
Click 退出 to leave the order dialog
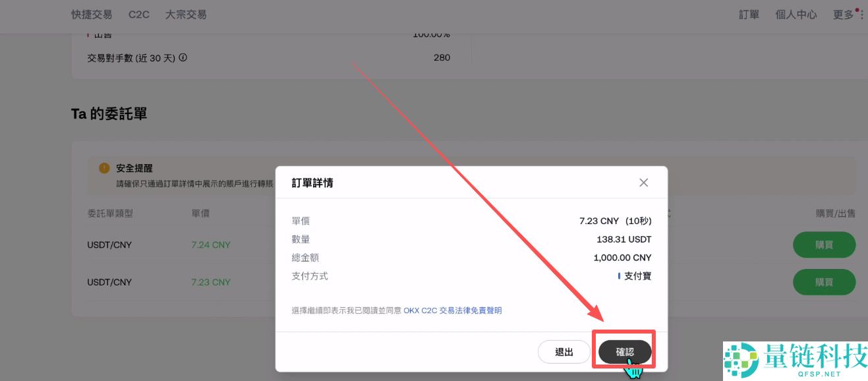point(564,351)
